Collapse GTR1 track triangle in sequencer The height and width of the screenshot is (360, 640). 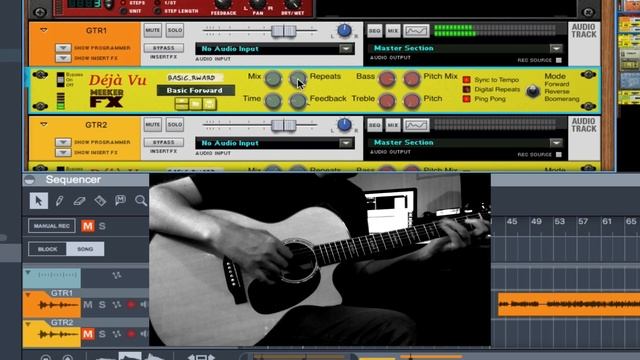[x=28, y=294]
